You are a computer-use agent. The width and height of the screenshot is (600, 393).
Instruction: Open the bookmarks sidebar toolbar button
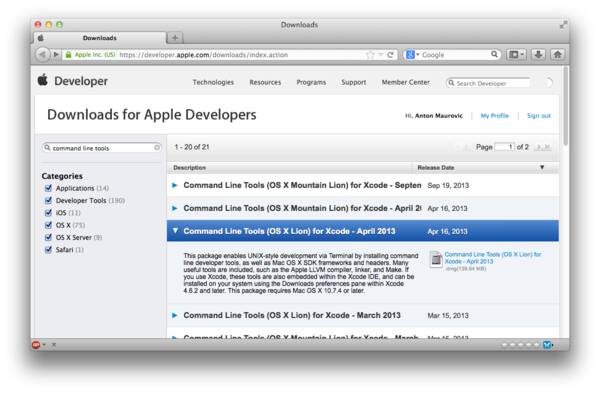[516, 55]
